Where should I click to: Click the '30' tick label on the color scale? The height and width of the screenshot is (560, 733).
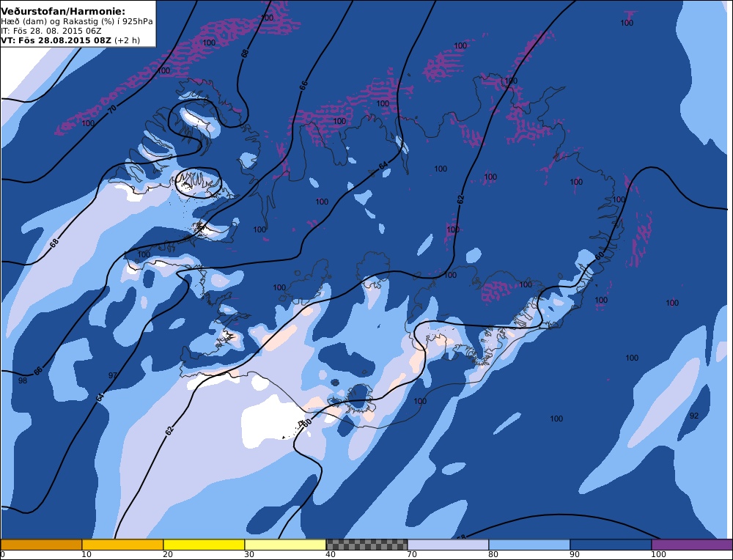pos(249,555)
